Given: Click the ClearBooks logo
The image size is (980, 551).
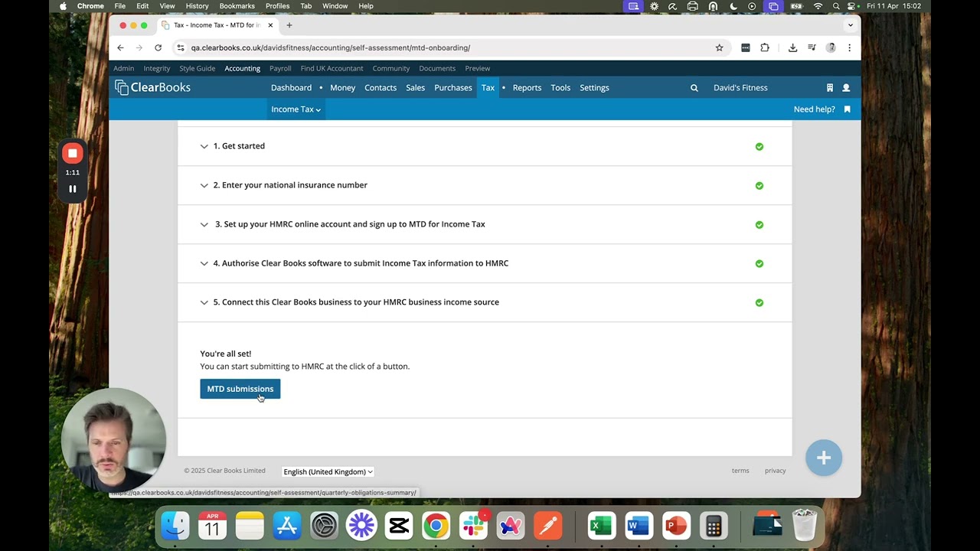Looking at the screenshot, I should coord(152,87).
